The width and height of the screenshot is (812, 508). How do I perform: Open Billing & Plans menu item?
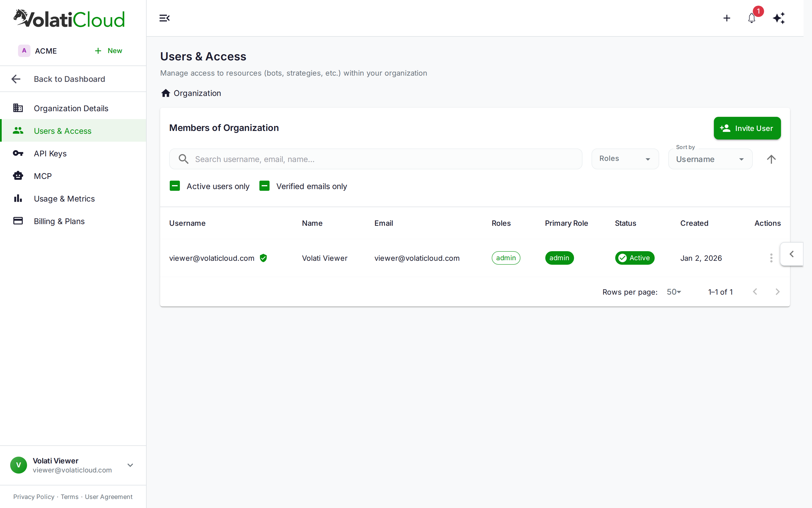coord(73,221)
